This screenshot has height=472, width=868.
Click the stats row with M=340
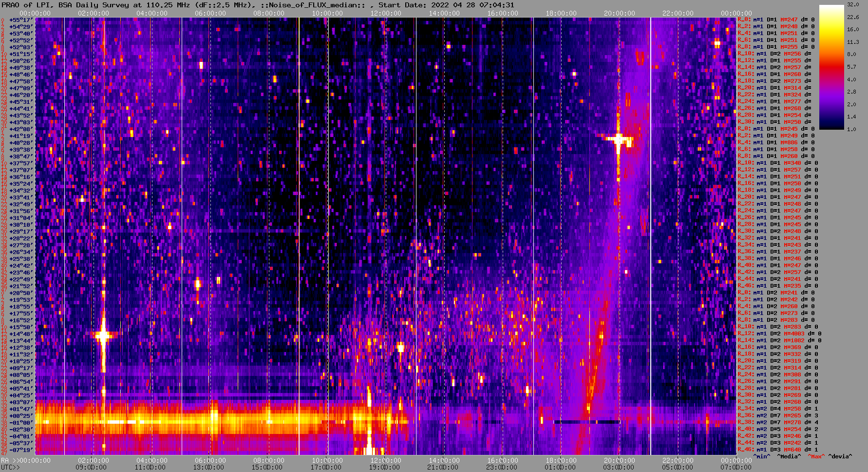point(777,163)
